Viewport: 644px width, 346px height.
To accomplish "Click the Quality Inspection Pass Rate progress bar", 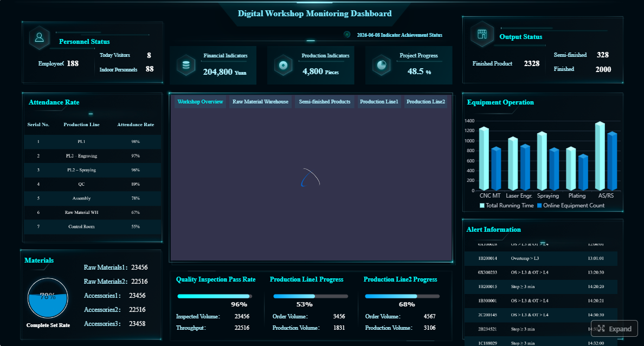I will 215,296.
